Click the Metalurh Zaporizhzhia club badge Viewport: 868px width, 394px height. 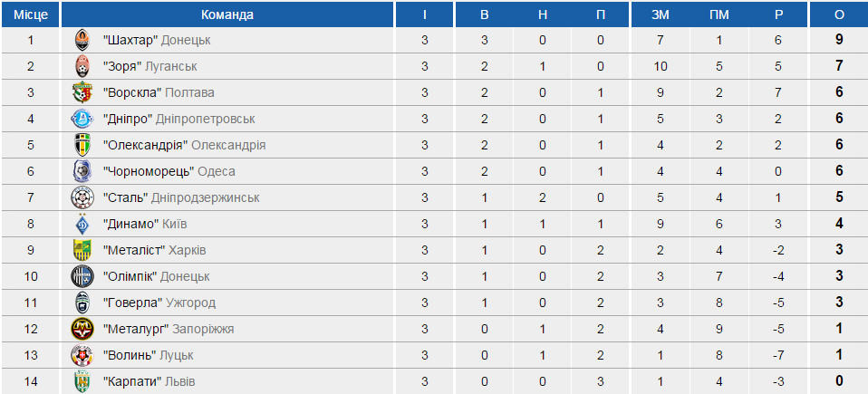pyautogui.click(x=82, y=329)
